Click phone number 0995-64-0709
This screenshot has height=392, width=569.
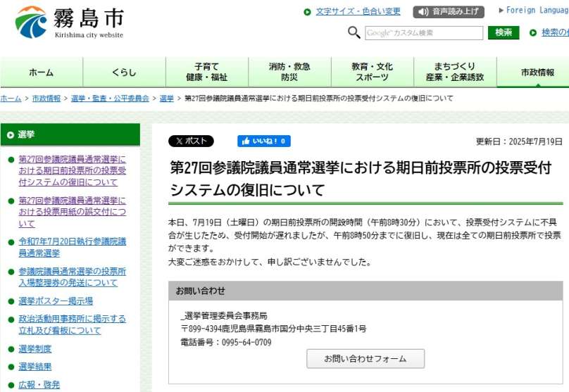click(x=246, y=342)
